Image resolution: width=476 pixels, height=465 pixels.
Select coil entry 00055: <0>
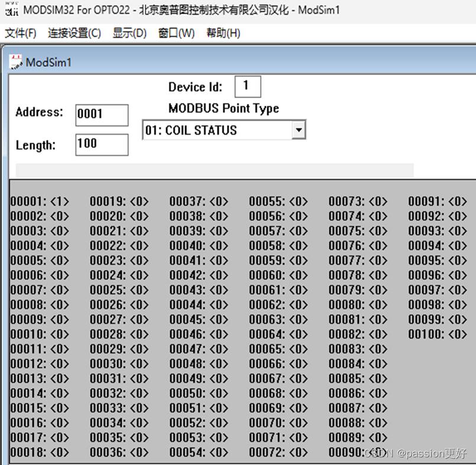(x=279, y=201)
